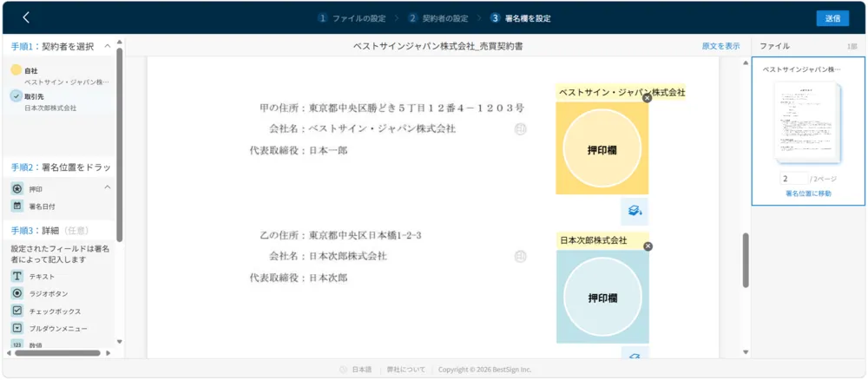The image size is (868, 380).
Task: Select the 取引先 signer option
Action: tap(16, 96)
